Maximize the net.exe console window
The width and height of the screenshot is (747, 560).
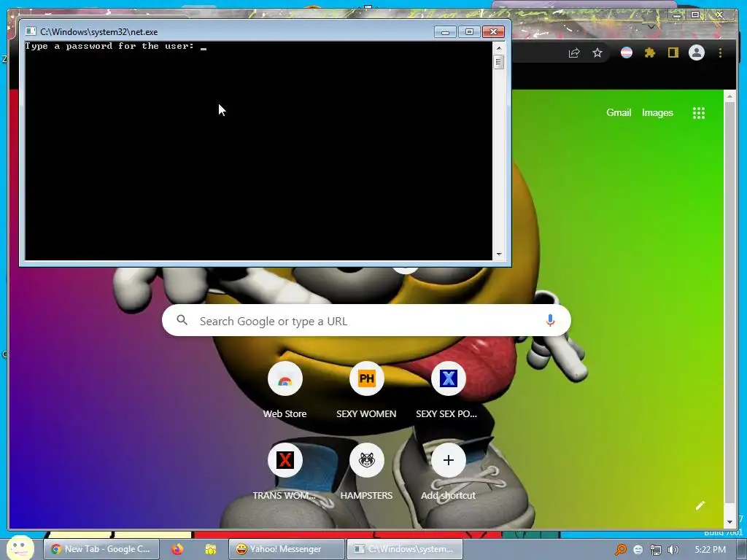(x=469, y=32)
